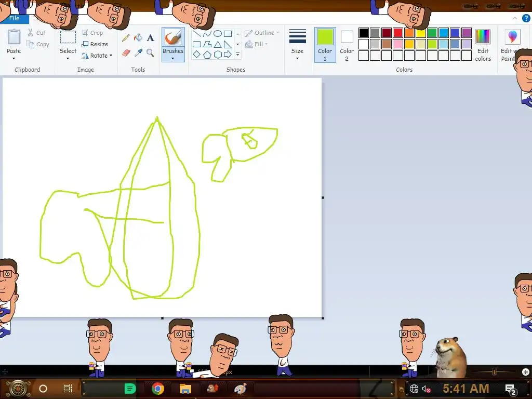
Task: Select the Magnifier tool
Action: tap(150, 53)
